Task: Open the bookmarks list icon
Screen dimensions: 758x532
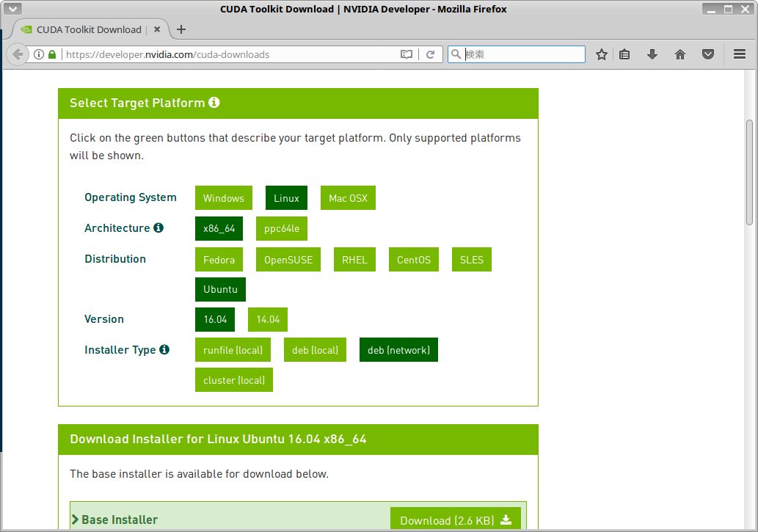Action: (x=624, y=54)
